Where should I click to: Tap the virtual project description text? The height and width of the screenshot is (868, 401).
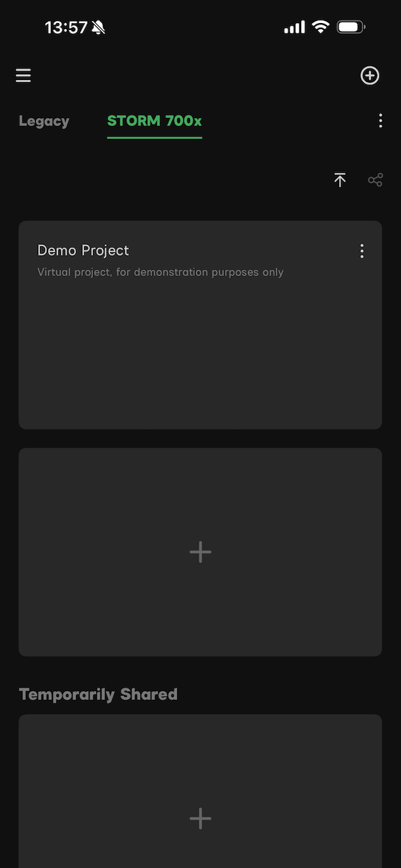click(160, 272)
